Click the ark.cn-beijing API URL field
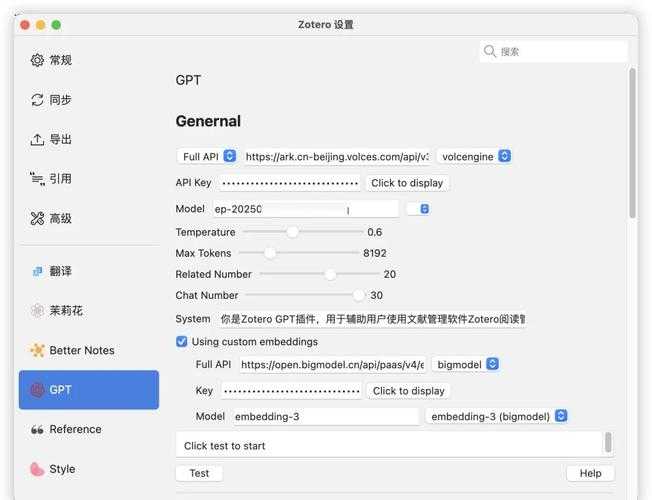Image resolution: width=652 pixels, height=500 pixels. 337,157
